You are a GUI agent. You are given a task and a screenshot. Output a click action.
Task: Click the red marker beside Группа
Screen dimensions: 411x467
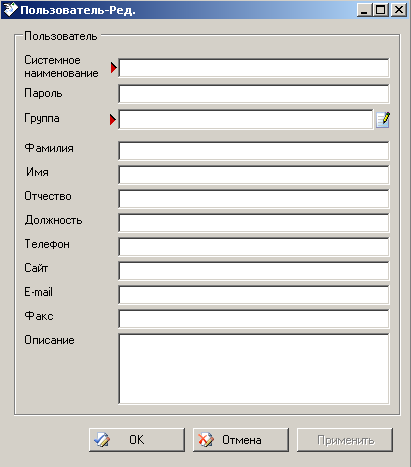(113, 119)
